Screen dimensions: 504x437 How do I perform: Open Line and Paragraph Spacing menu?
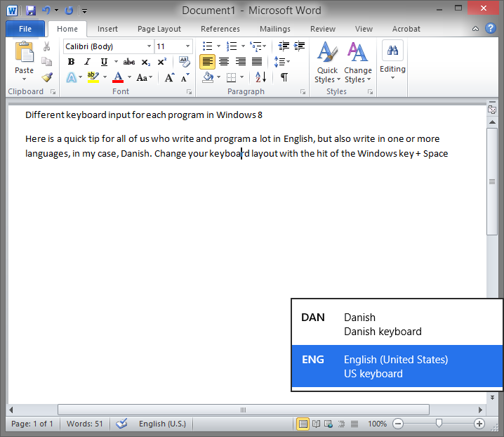(282, 62)
